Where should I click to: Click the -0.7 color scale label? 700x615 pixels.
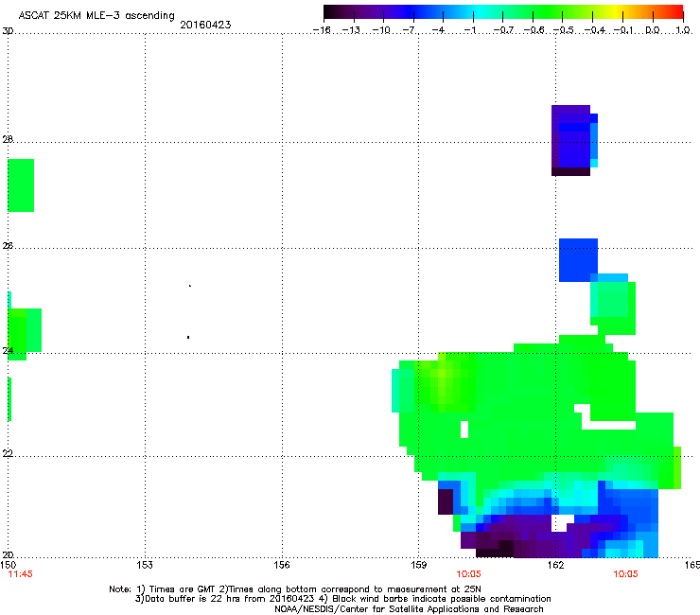click(x=503, y=30)
